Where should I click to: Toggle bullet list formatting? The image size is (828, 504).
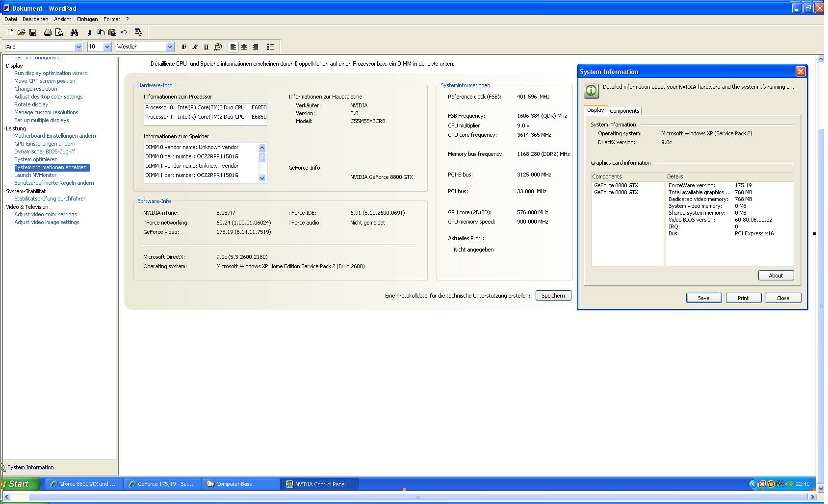click(270, 47)
